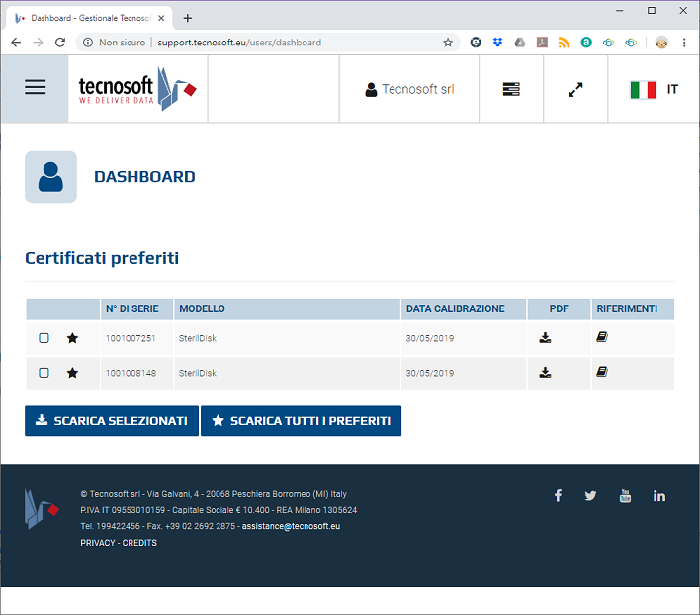Click the Dashboard user avatar icon
Viewport: 700px width, 615px height.
(50, 177)
